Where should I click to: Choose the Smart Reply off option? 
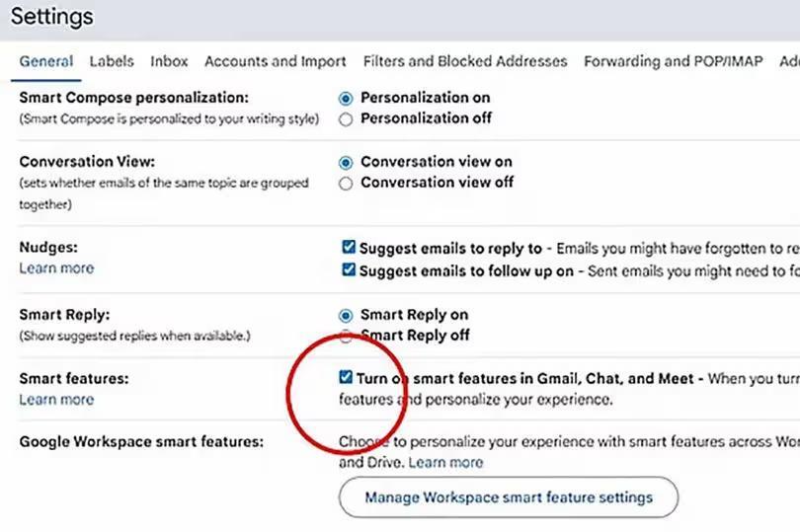coord(346,336)
